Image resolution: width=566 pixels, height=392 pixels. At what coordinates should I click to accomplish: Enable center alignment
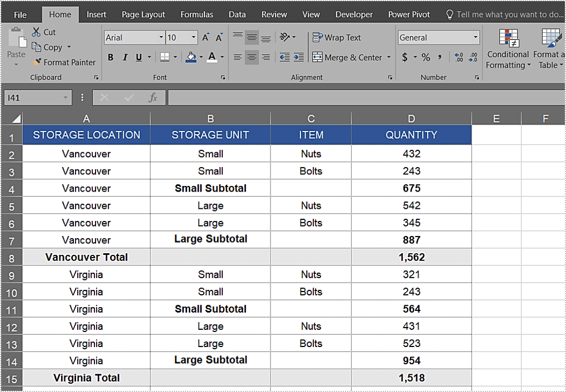coord(251,57)
